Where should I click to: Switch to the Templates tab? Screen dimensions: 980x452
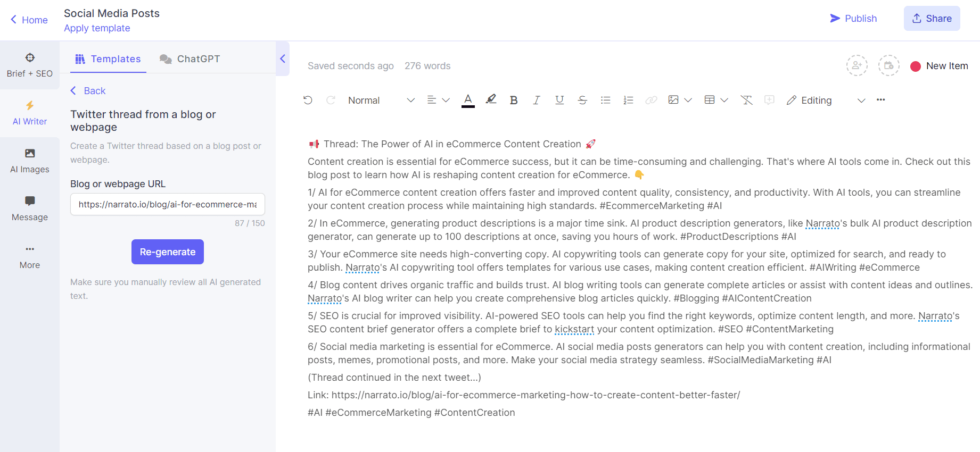(x=108, y=59)
